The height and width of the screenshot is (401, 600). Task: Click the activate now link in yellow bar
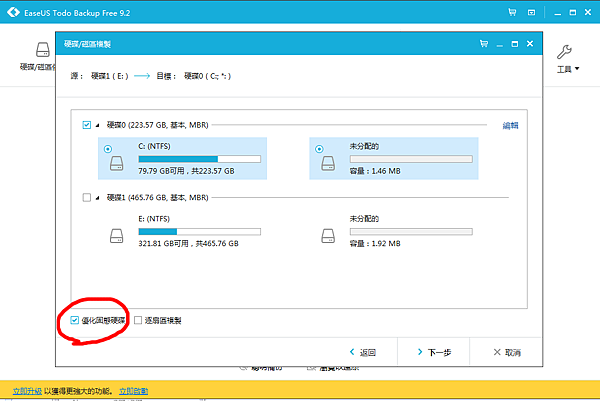[x=134, y=391]
